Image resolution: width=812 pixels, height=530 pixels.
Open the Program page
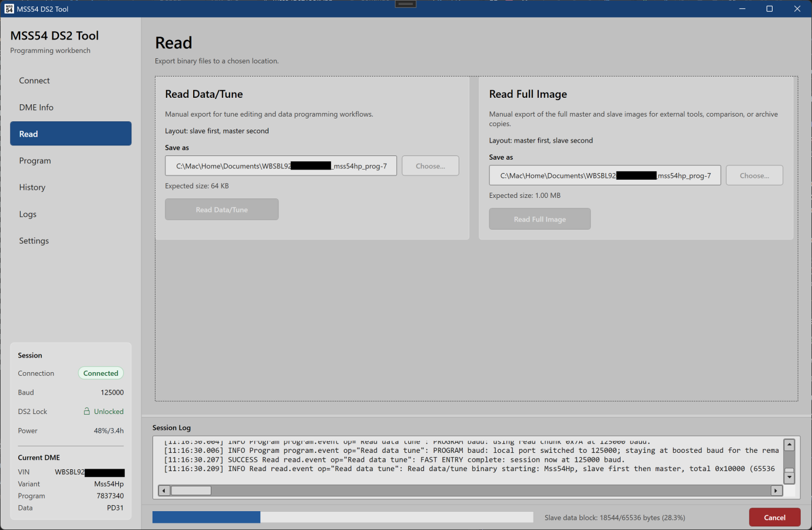pos(71,161)
